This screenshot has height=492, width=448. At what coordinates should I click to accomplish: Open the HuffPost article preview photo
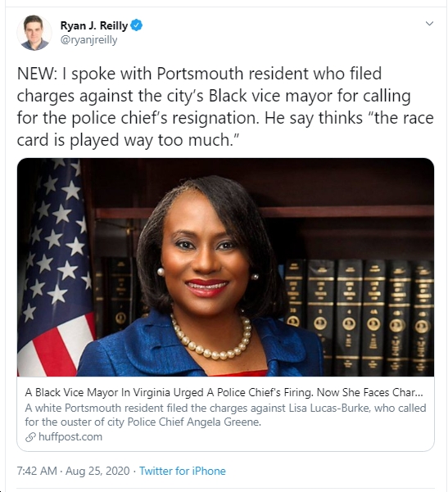pos(225,267)
